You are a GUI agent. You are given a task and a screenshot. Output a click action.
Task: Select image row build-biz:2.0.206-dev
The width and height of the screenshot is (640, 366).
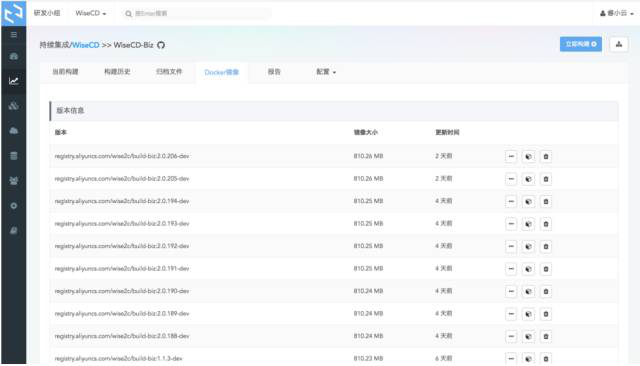pos(334,156)
